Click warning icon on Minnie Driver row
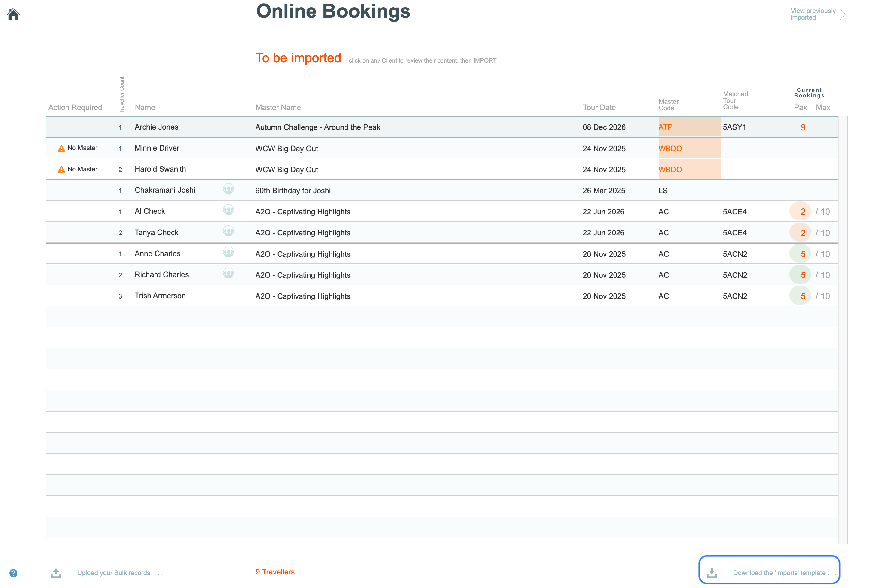Screen dimensions: 870x588 click(61, 148)
